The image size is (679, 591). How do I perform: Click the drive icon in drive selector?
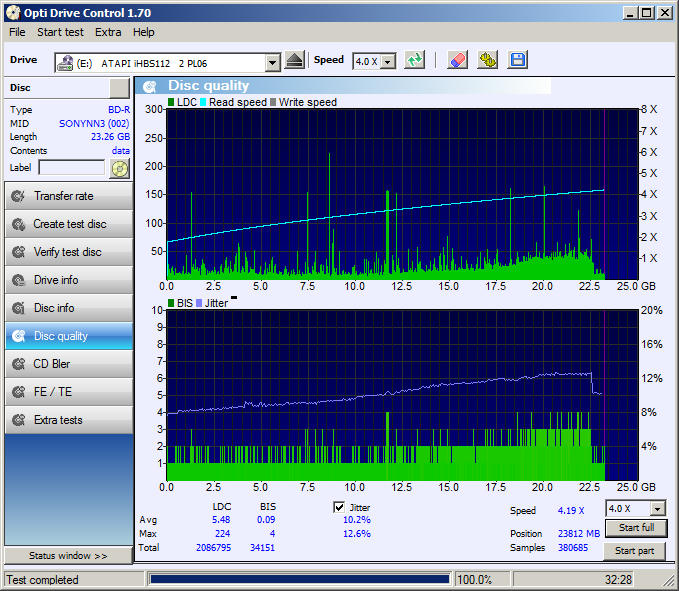(x=65, y=63)
